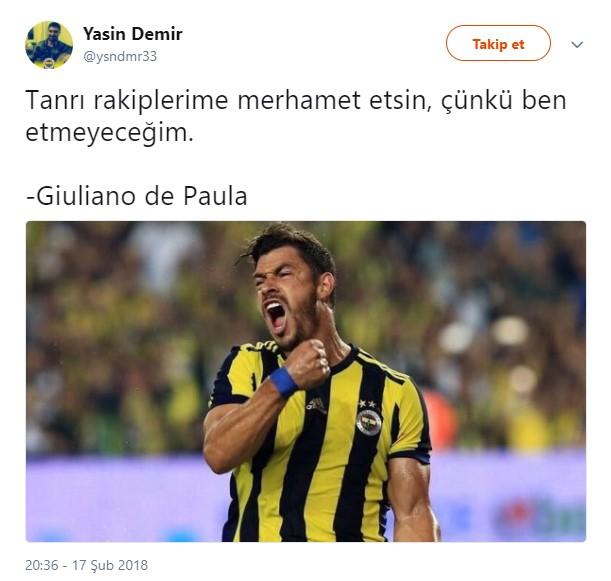
Task: Click the word etmeyeceğim in the tweet
Action: 109,133
